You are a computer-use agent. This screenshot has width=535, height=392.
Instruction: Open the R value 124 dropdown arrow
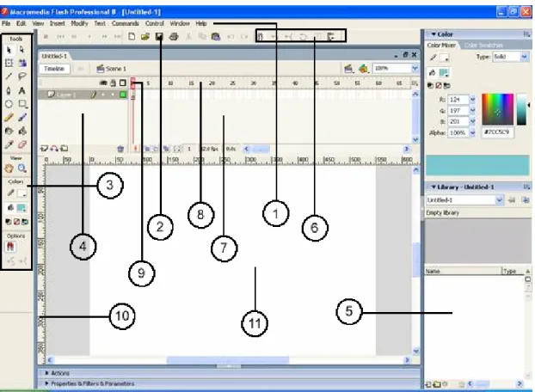[472, 100]
